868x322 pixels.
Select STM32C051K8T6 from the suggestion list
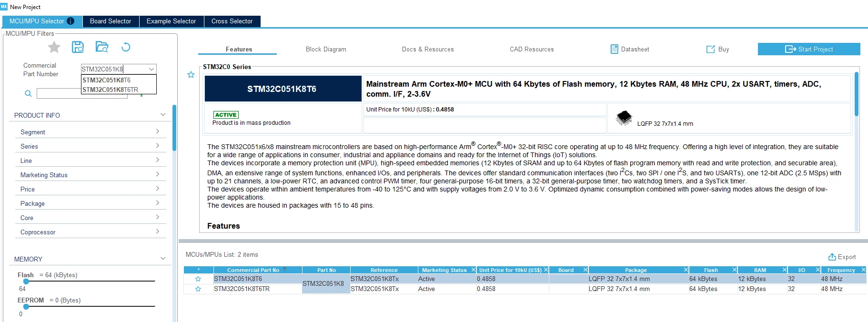(119, 80)
